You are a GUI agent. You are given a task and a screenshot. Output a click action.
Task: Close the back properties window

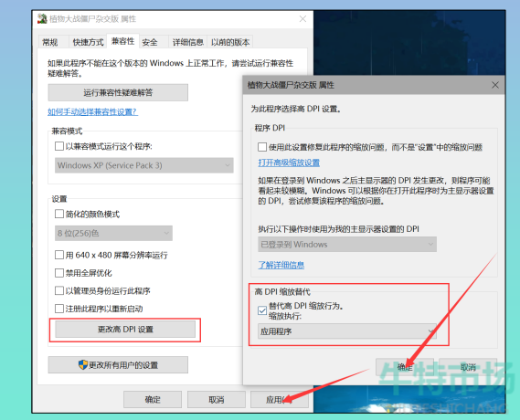(x=302, y=19)
